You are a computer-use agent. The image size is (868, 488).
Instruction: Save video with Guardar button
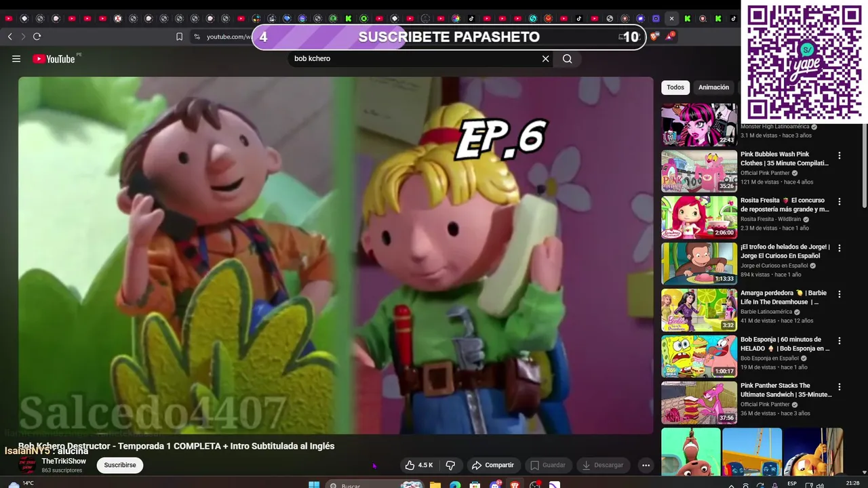[548, 465]
